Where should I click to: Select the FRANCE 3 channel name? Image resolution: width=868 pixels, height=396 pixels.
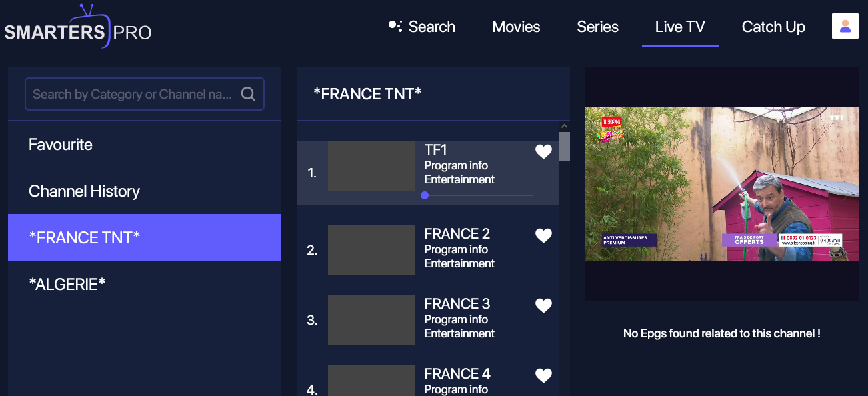pyautogui.click(x=457, y=303)
